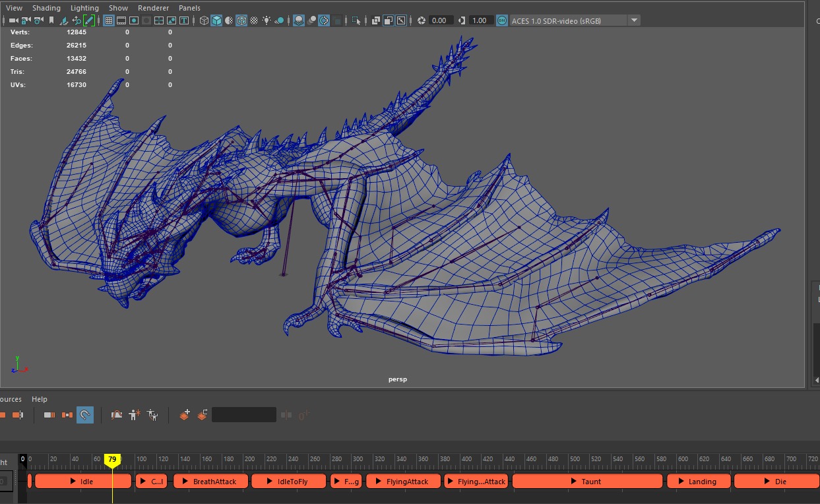Click the add animation layer icon
The image size is (820, 504).
click(x=185, y=415)
